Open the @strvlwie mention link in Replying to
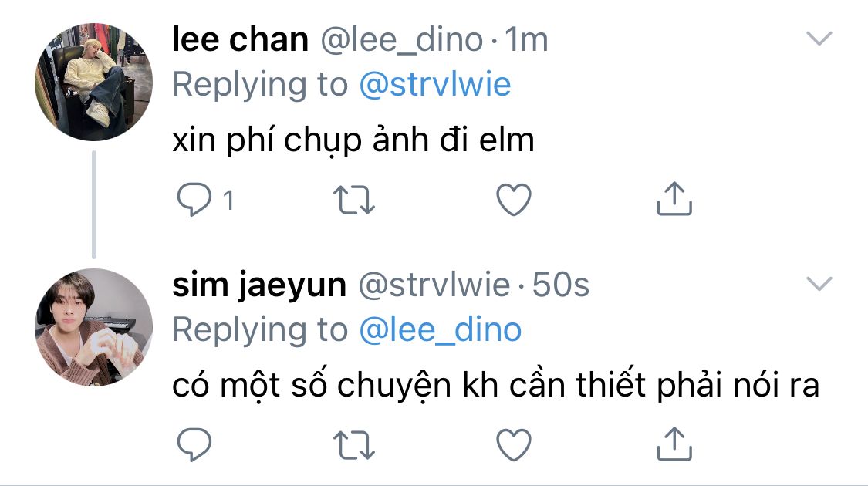Image resolution: width=868 pixels, height=486 pixels. 434,85
